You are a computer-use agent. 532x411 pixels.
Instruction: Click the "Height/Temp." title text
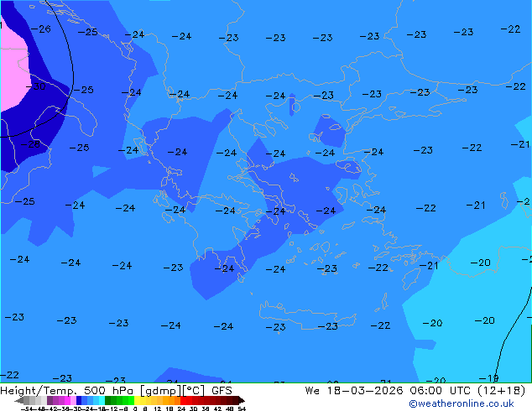[x=39, y=391]
